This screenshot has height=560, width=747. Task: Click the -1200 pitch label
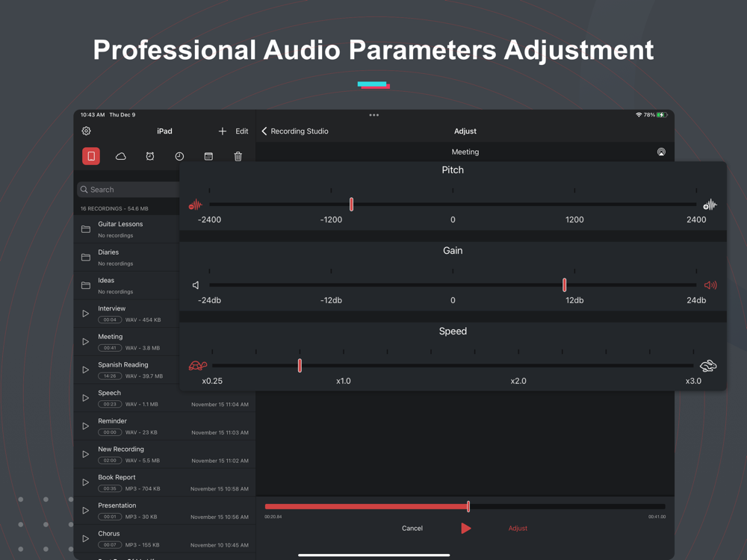coord(331,220)
